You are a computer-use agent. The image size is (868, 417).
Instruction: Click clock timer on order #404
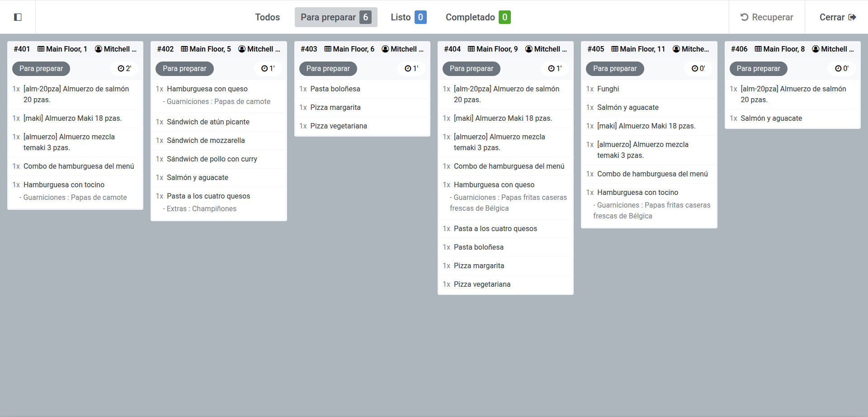coord(552,69)
